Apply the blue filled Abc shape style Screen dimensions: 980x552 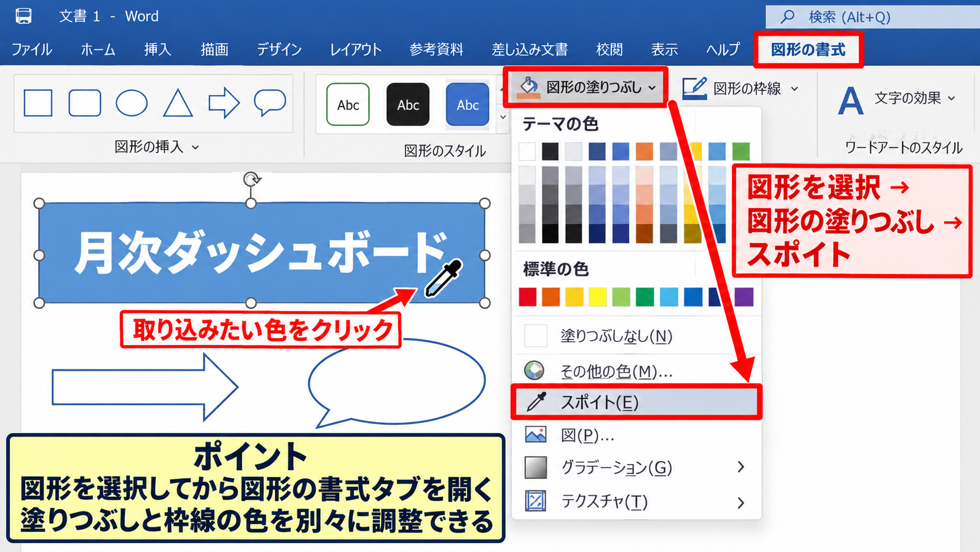point(468,104)
